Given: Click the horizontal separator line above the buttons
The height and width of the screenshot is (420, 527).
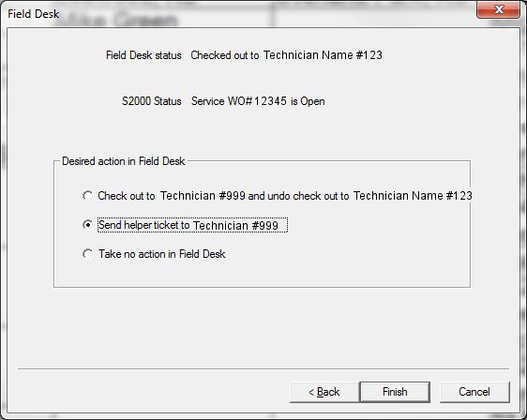Looking at the screenshot, I should click(263, 369).
